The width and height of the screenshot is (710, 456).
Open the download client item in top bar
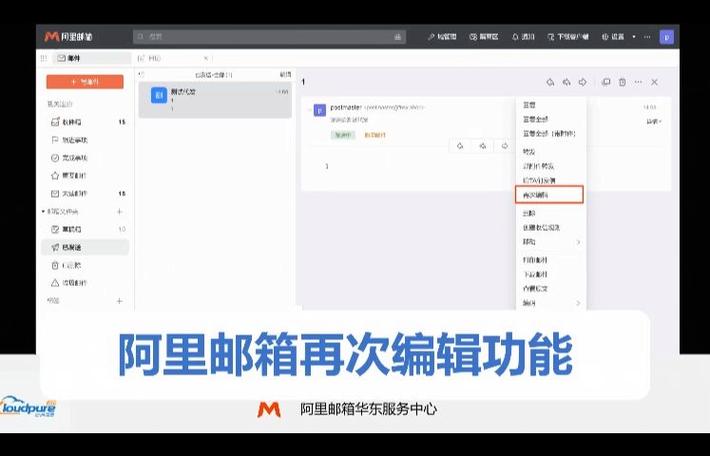(x=568, y=37)
